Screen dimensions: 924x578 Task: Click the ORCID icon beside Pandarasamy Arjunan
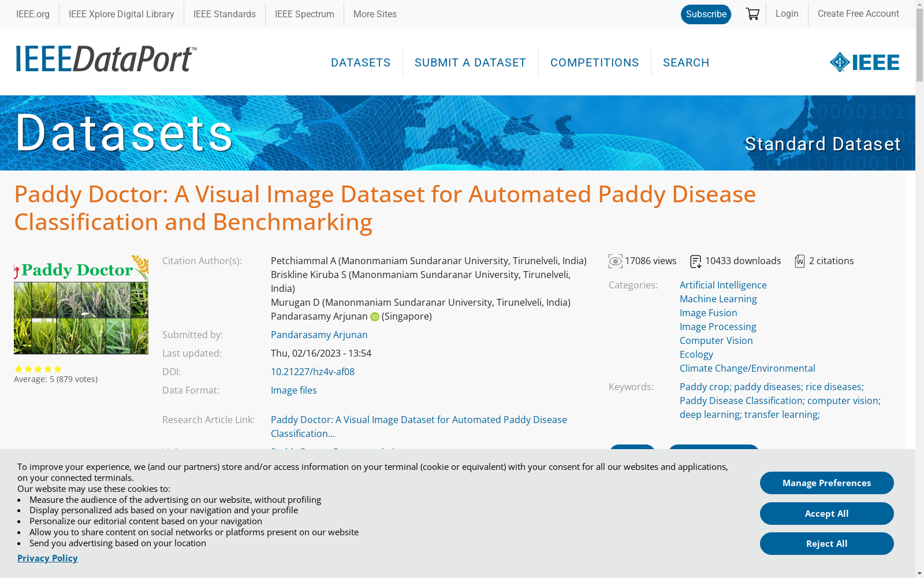(x=375, y=317)
